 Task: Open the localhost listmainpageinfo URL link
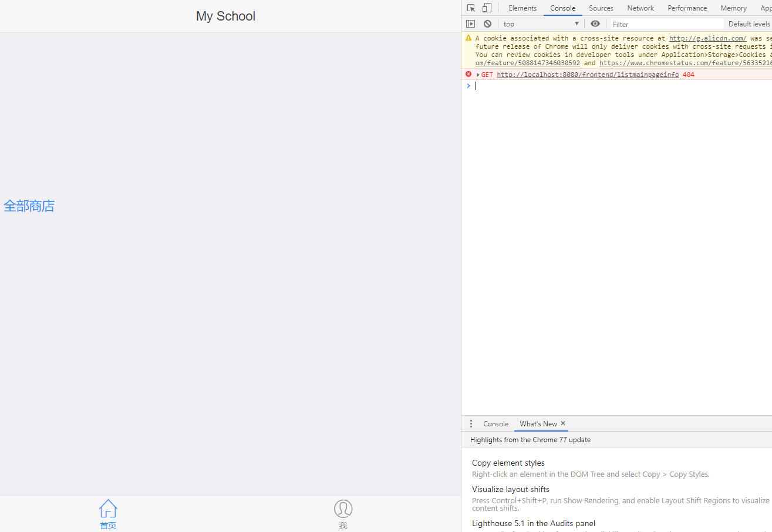pyautogui.click(x=588, y=75)
